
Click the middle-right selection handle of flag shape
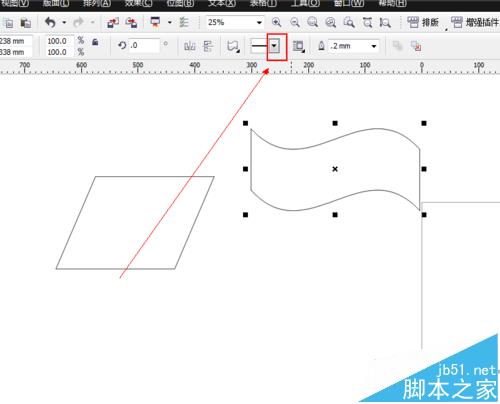[424, 169]
